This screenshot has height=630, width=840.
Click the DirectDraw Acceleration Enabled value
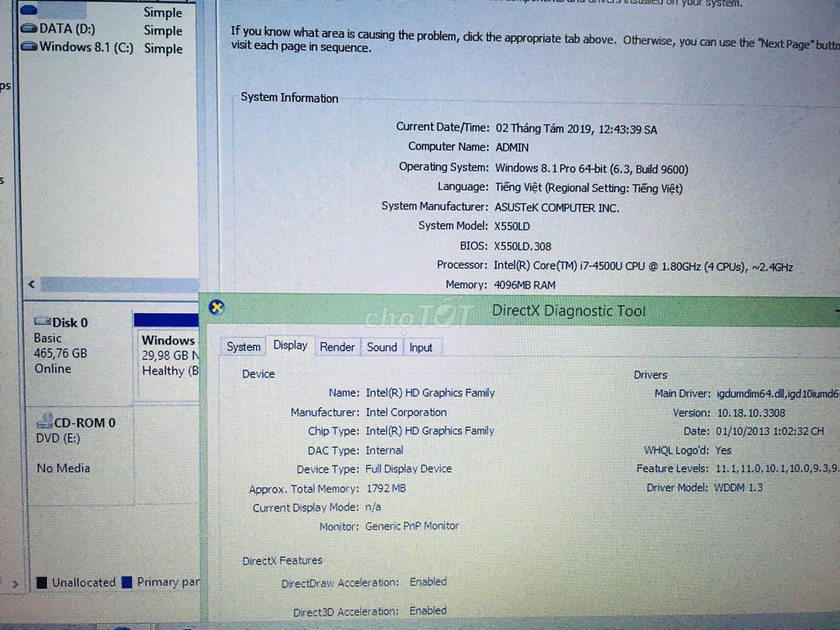428,582
